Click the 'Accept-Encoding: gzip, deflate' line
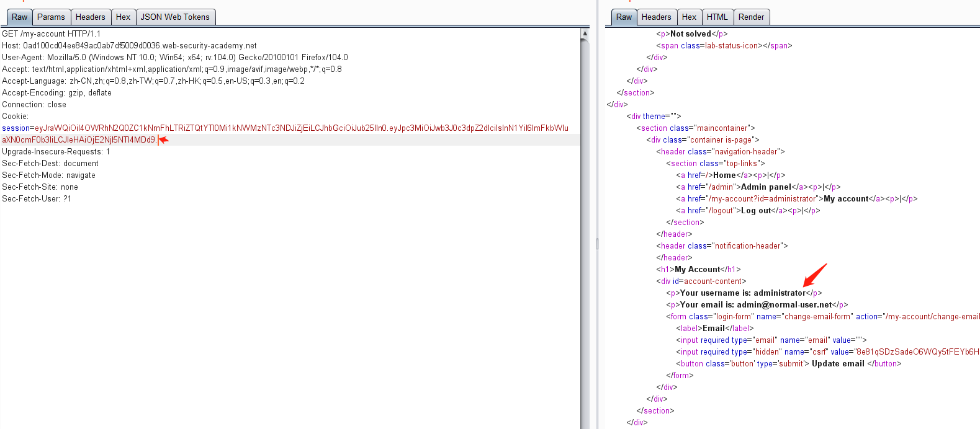Viewport: 980px width, 429px height. pyautogui.click(x=56, y=93)
